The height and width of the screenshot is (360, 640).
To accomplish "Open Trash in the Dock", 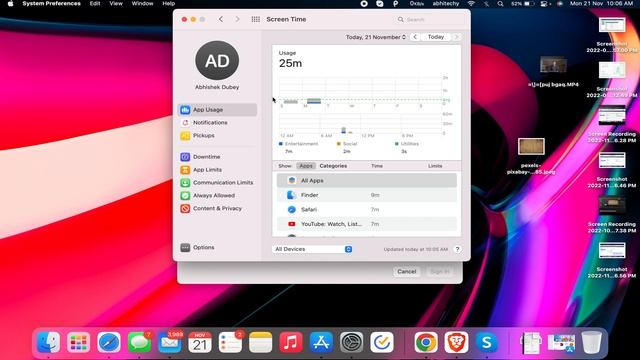I will [x=591, y=342].
